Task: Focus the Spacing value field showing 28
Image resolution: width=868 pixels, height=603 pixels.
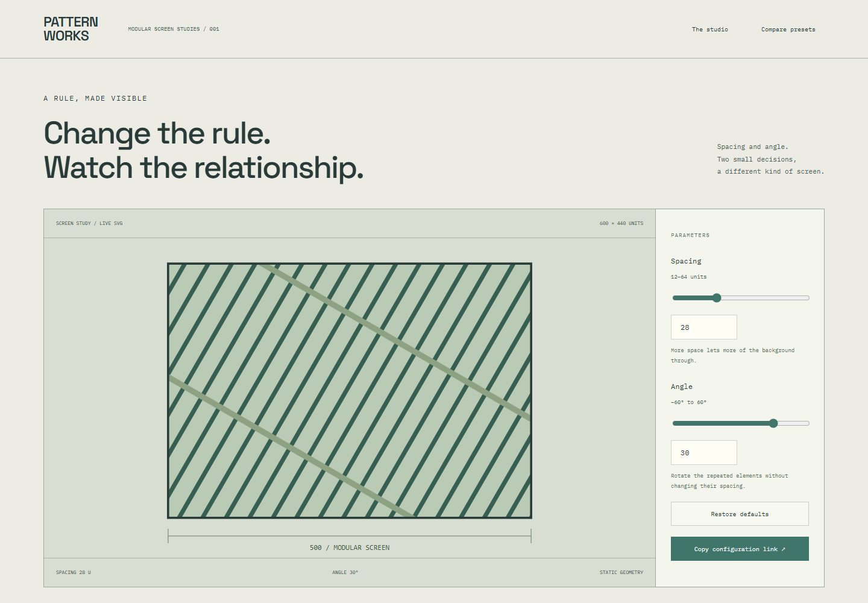Action: click(x=703, y=327)
